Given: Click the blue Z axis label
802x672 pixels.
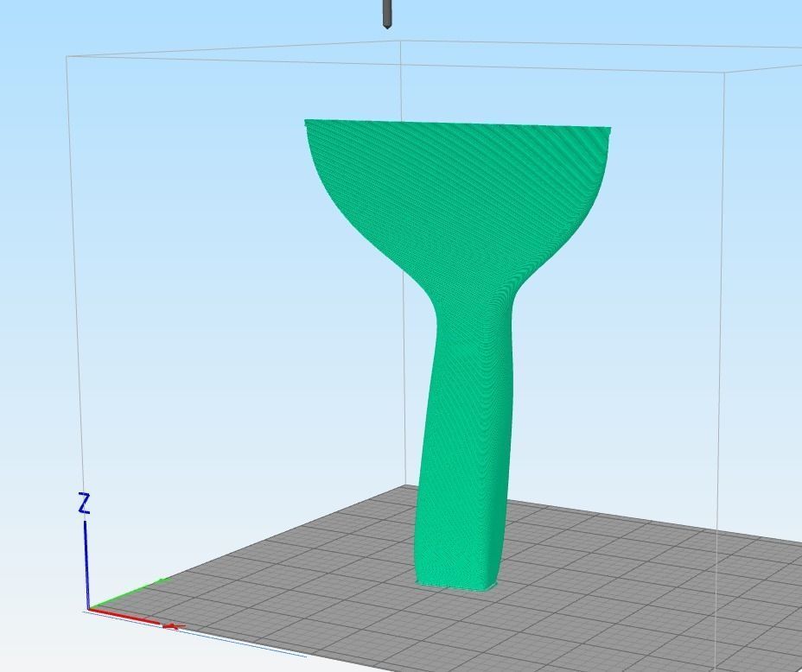Looking at the screenshot, I should (x=84, y=504).
